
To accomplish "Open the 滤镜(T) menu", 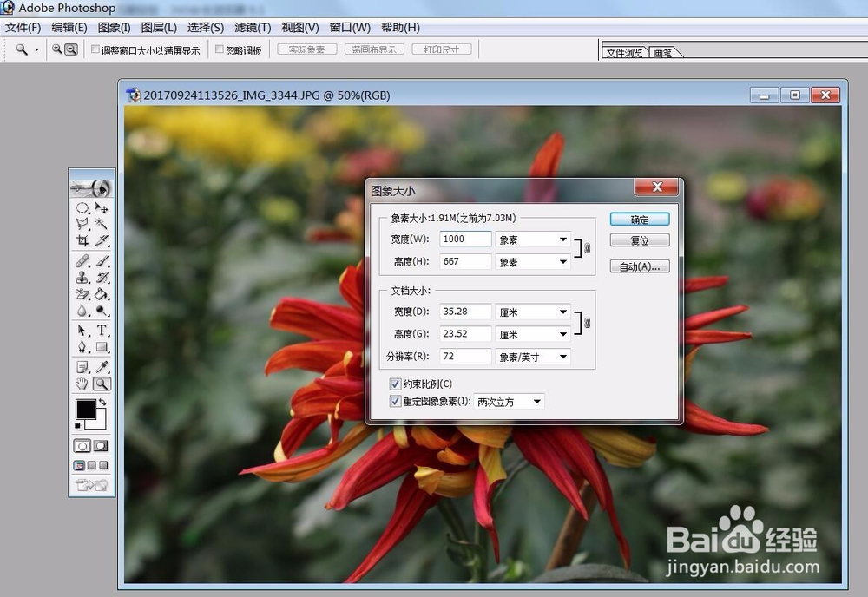I will click(253, 27).
